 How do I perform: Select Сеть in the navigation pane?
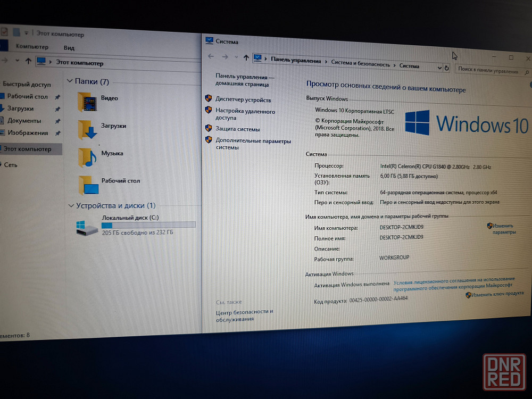point(11,165)
